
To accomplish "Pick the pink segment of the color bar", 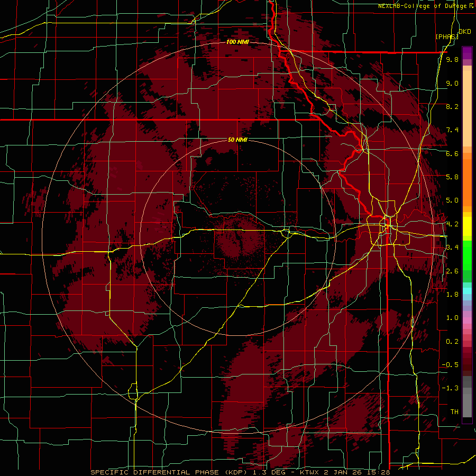I will pos(467,321).
